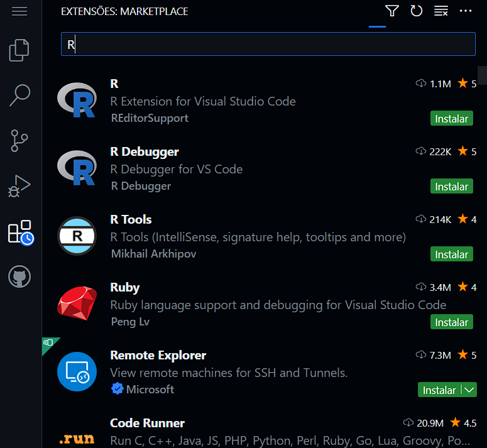
Task: Click the extensions list scrollbar
Action: (482, 75)
